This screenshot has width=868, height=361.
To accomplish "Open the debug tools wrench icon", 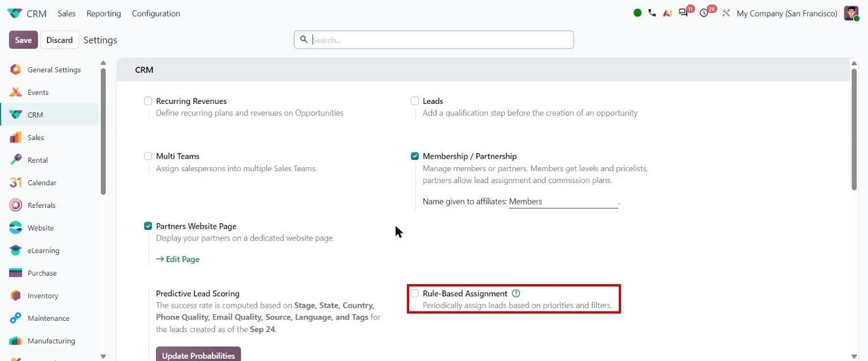I will tap(726, 13).
